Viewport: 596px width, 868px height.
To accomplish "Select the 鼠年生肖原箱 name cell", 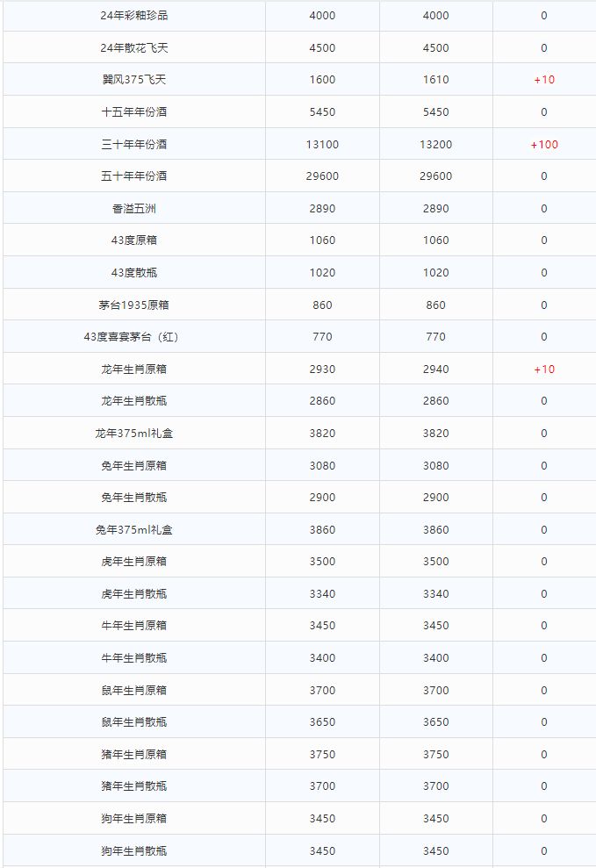I will click(x=134, y=691).
